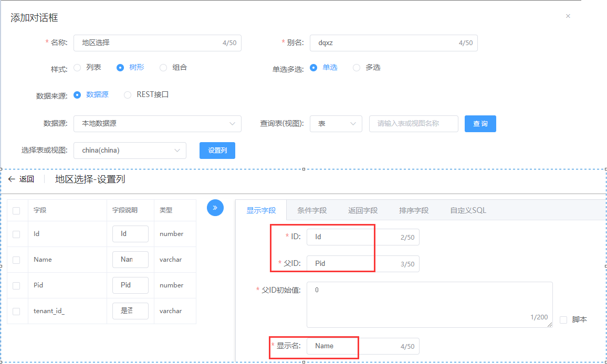Click the blue double-arrow transfer icon

click(x=215, y=208)
